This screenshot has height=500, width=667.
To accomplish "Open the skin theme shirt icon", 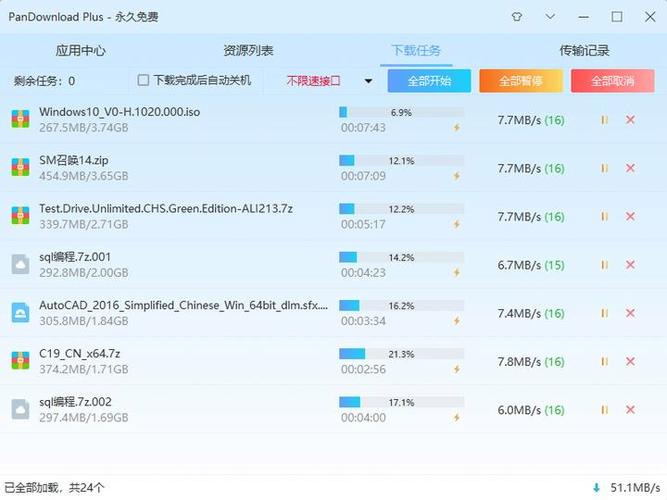I will pyautogui.click(x=517, y=17).
